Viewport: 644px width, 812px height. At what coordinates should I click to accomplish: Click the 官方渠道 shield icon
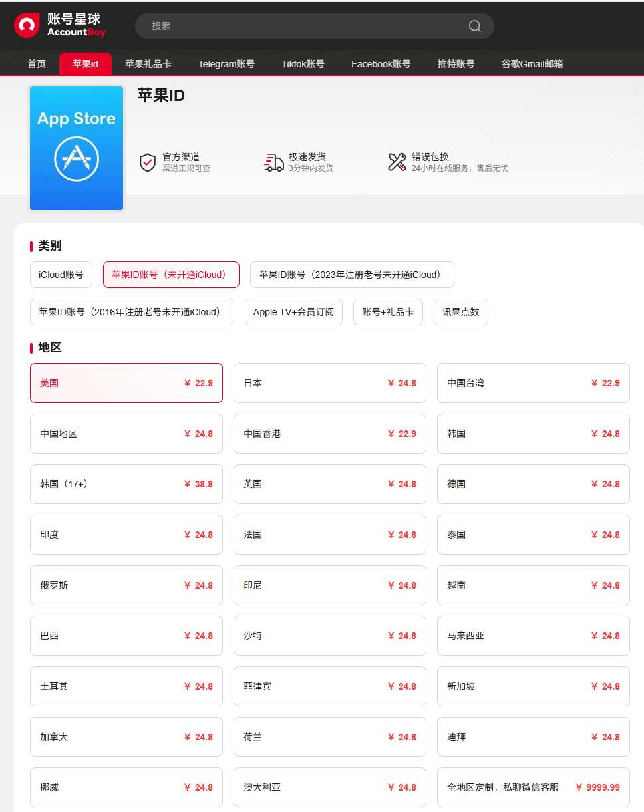148,162
